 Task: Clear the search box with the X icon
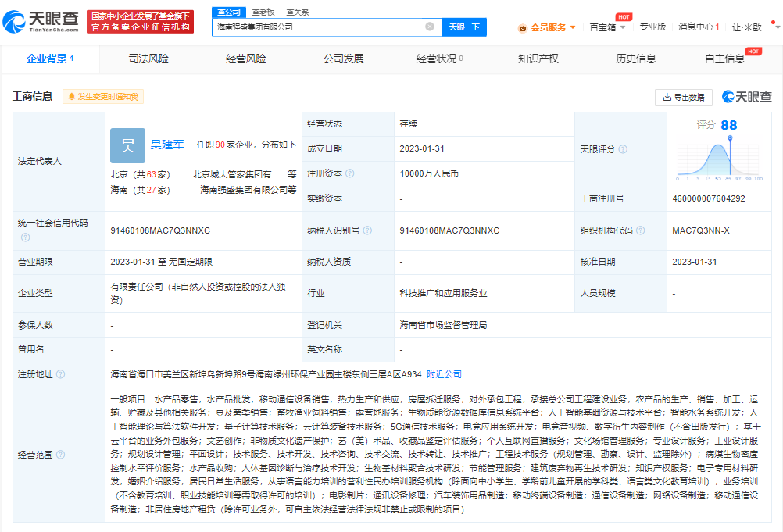(430, 27)
